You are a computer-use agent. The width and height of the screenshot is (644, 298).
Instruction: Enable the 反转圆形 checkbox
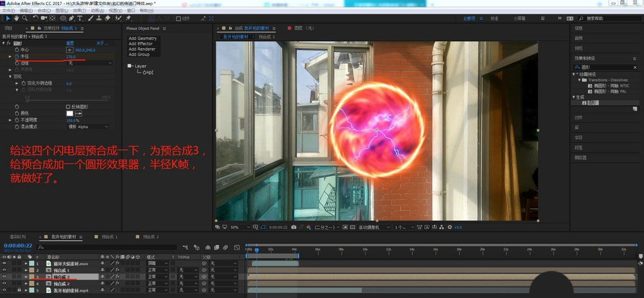pyautogui.click(x=68, y=106)
